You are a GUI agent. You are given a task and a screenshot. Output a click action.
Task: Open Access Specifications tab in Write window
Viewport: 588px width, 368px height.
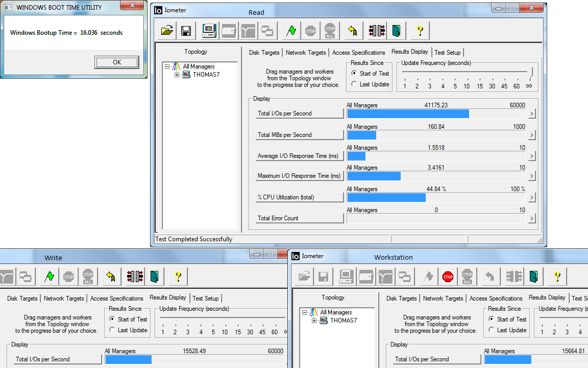[x=116, y=298]
